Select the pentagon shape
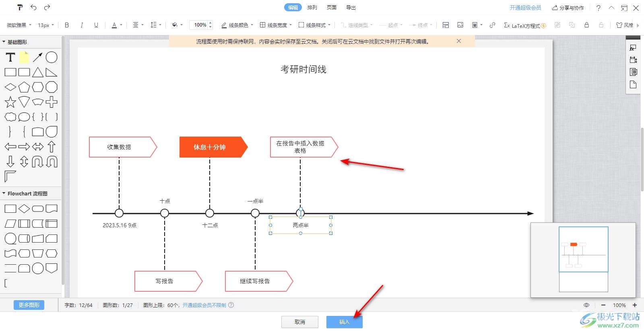Image resolution: width=644 pixels, height=332 pixels. [24, 87]
